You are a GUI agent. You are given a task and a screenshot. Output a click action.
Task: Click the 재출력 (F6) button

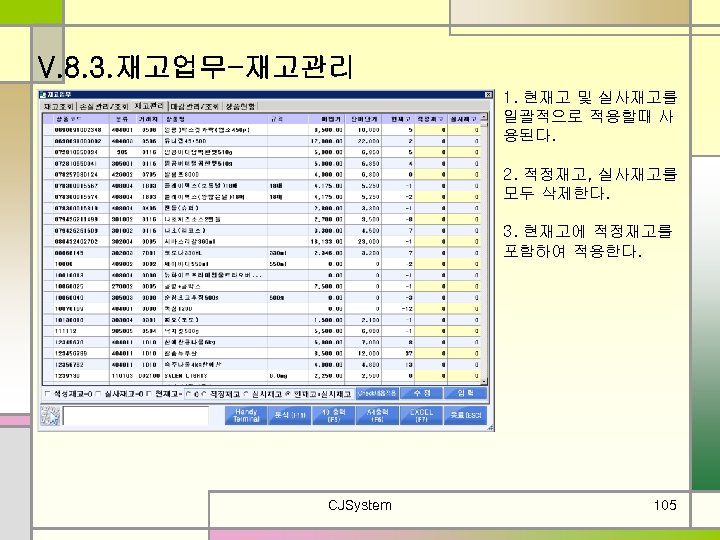coord(377,416)
